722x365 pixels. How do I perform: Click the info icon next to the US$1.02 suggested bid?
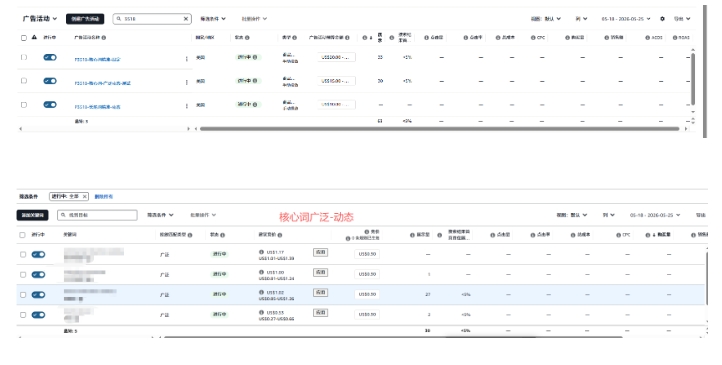tap(262, 292)
